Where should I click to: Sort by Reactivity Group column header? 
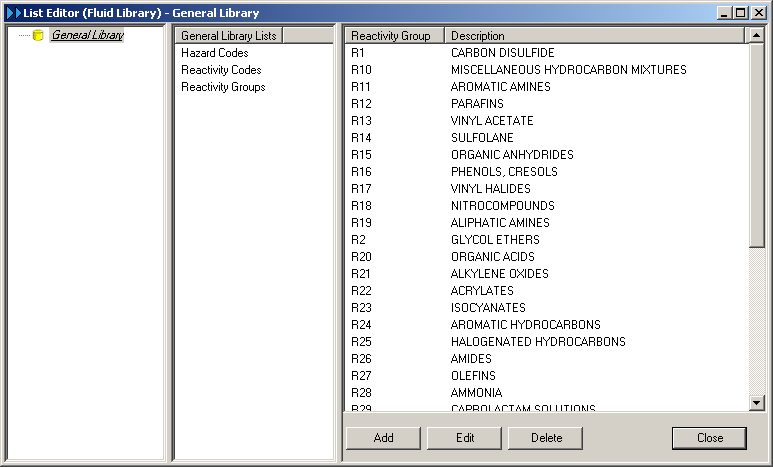point(394,35)
